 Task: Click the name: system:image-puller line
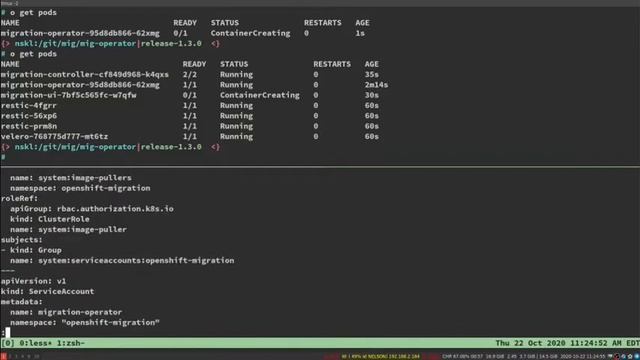click(68, 229)
